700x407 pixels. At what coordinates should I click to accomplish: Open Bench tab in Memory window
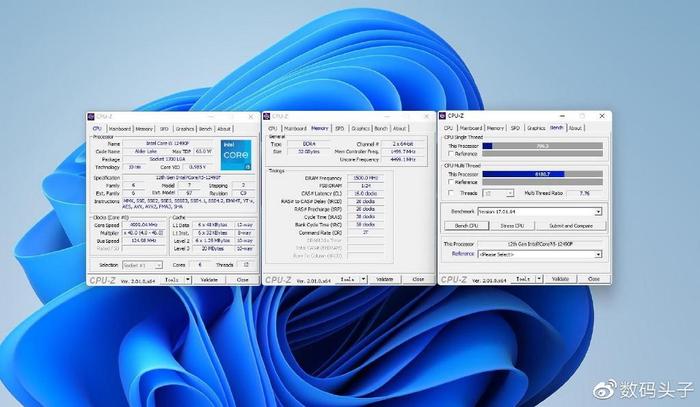coord(381,129)
